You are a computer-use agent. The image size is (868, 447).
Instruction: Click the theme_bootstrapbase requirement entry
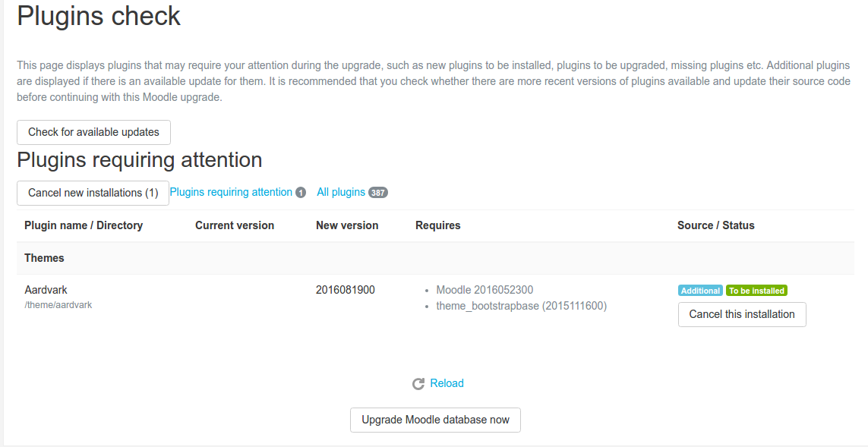click(x=521, y=306)
